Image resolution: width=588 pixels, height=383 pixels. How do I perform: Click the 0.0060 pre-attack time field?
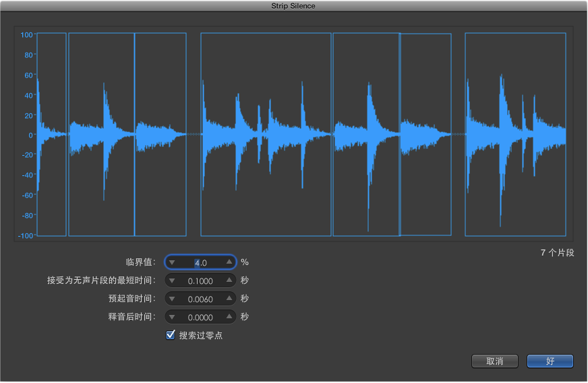(x=200, y=299)
